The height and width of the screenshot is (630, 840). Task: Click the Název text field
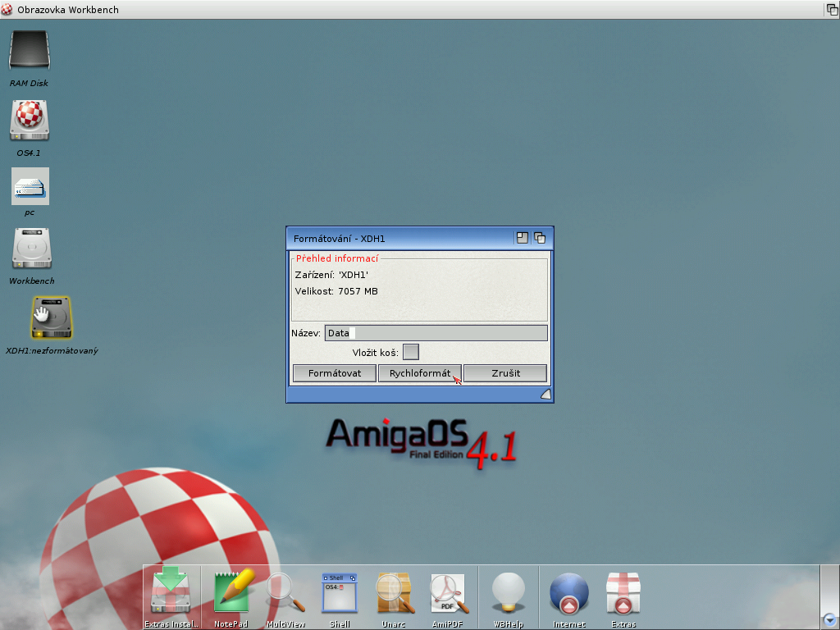click(436, 333)
